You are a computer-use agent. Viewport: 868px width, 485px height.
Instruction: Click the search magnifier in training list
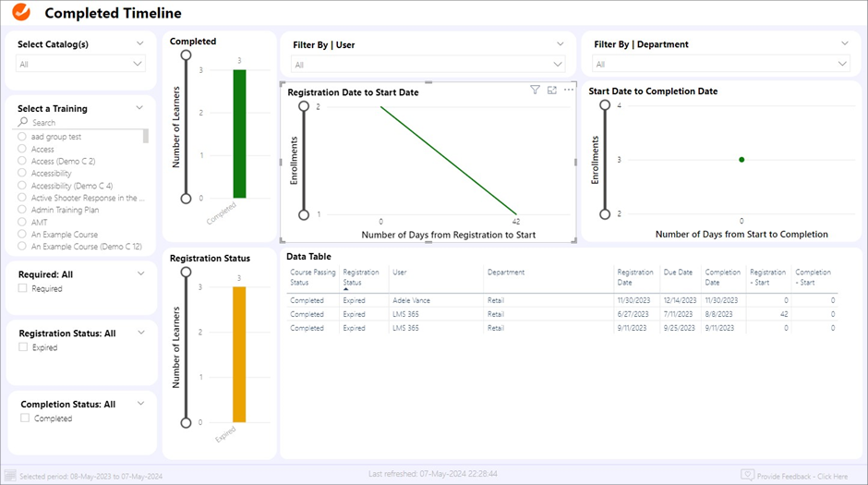click(23, 122)
